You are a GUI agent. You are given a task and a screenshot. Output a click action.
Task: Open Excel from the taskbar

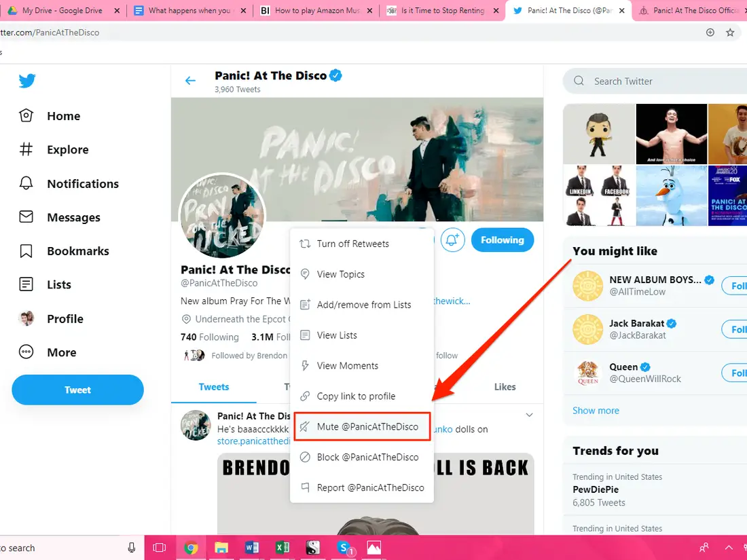point(283,548)
